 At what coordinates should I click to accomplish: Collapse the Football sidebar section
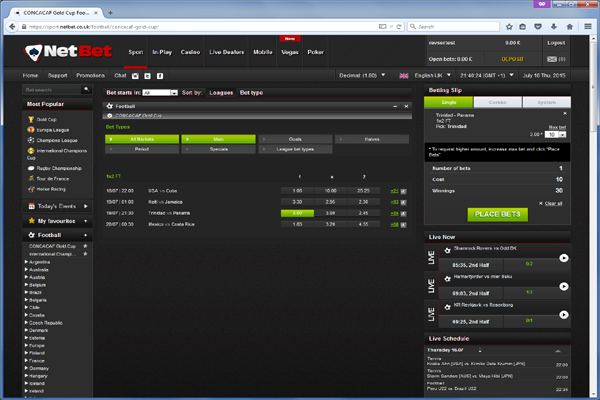tap(57, 235)
